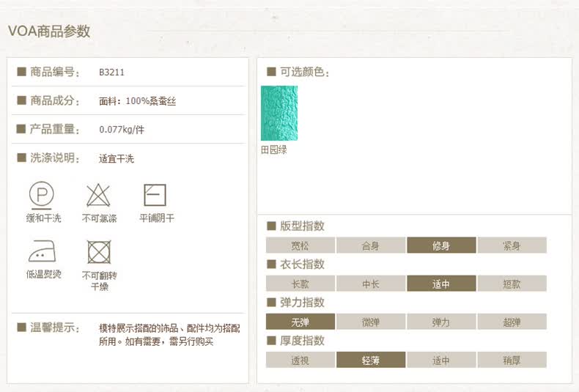Select the 紧身 fit option

click(x=512, y=245)
